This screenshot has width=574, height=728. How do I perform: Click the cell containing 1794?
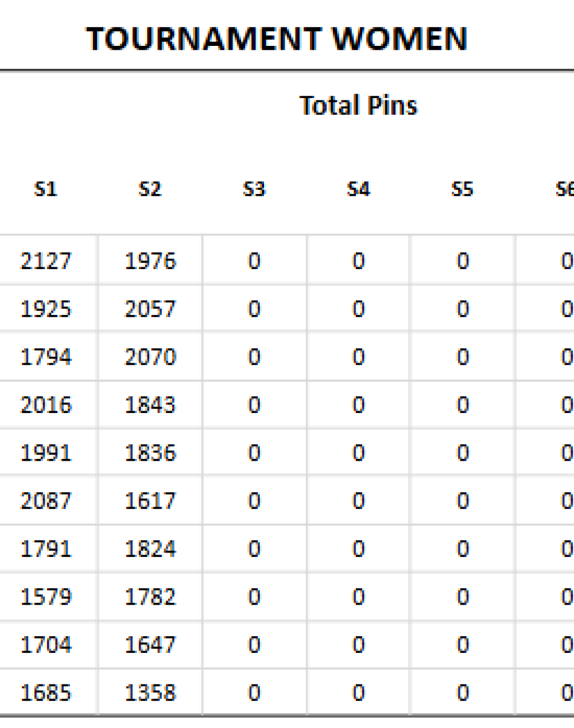(x=46, y=357)
